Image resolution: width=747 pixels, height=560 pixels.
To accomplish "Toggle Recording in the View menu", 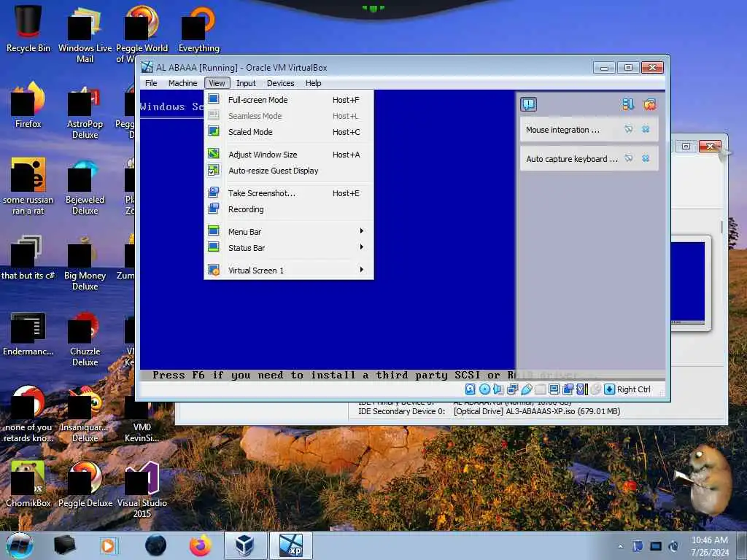I will pos(289,209).
